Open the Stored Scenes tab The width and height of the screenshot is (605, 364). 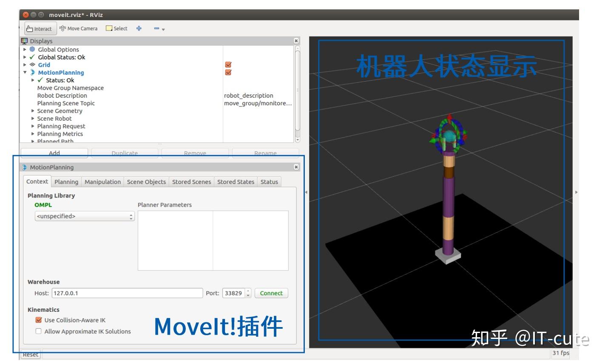(x=192, y=182)
